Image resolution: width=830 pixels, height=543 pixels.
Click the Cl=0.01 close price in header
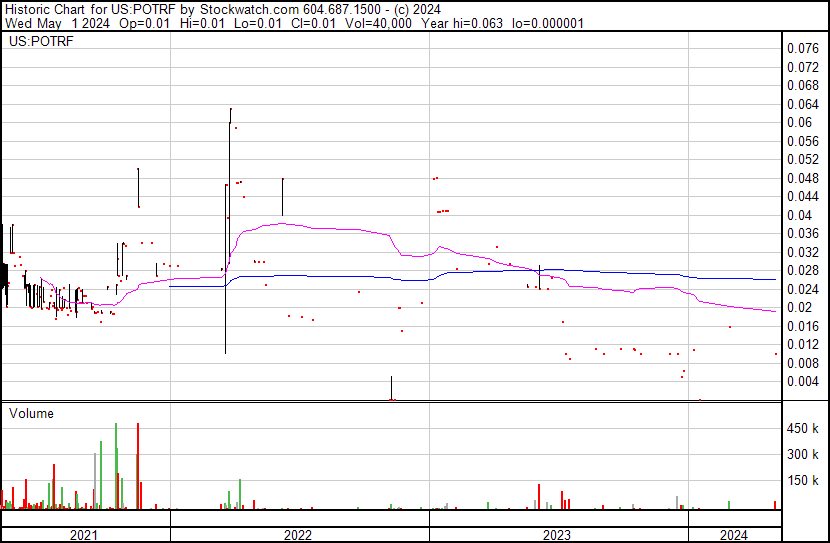pos(313,23)
